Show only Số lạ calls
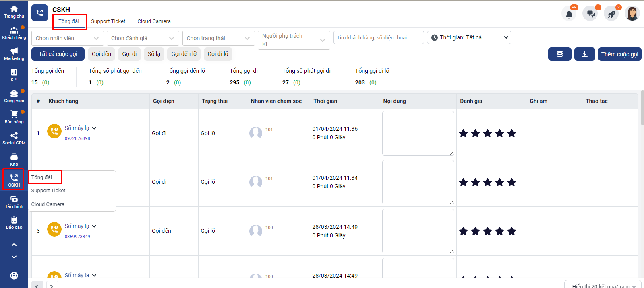 point(154,54)
